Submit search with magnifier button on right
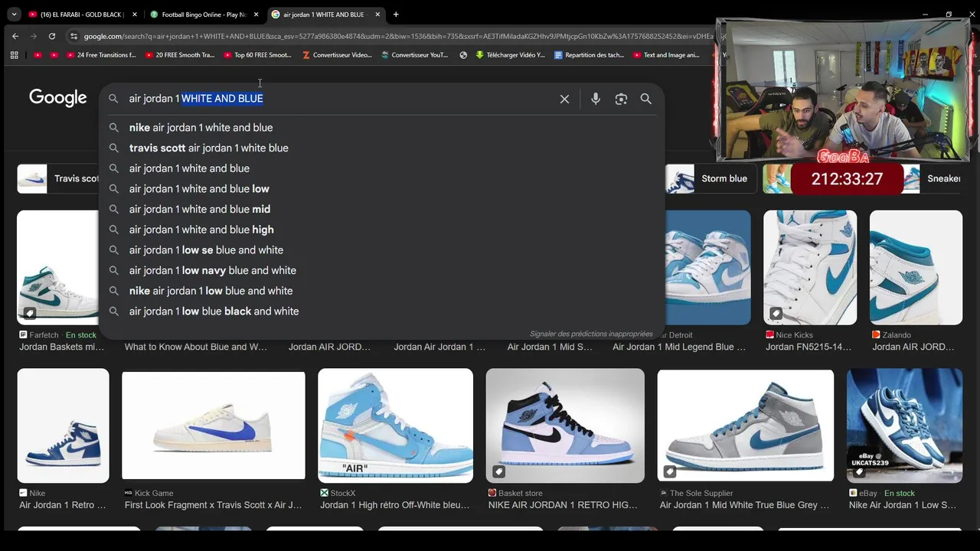The width and height of the screenshot is (980, 551). pyautogui.click(x=646, y=99)
